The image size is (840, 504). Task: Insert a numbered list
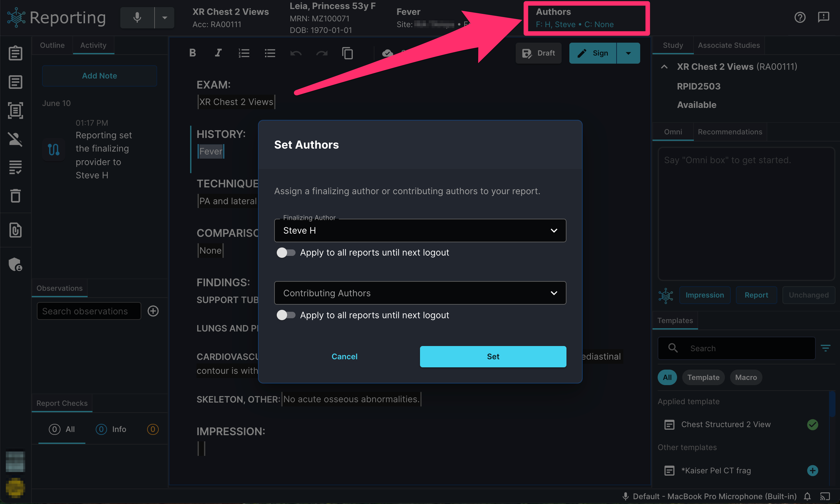[x=244, y=53]
